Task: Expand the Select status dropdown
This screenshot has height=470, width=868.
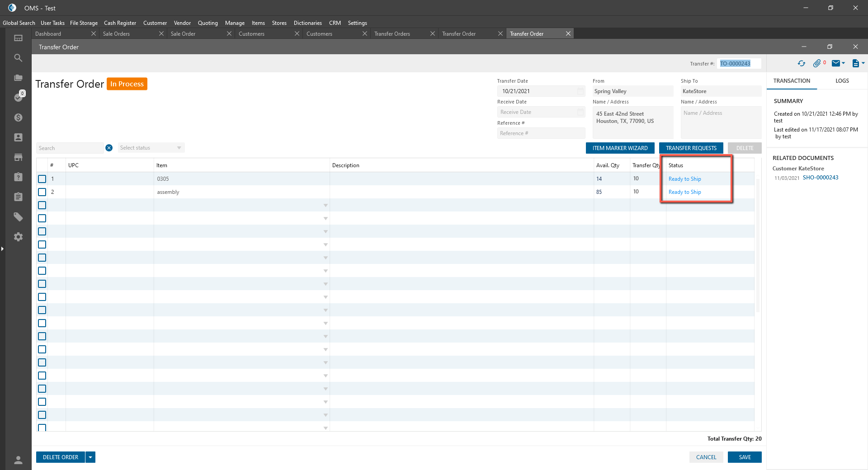Action: click(x=151, y=148)
